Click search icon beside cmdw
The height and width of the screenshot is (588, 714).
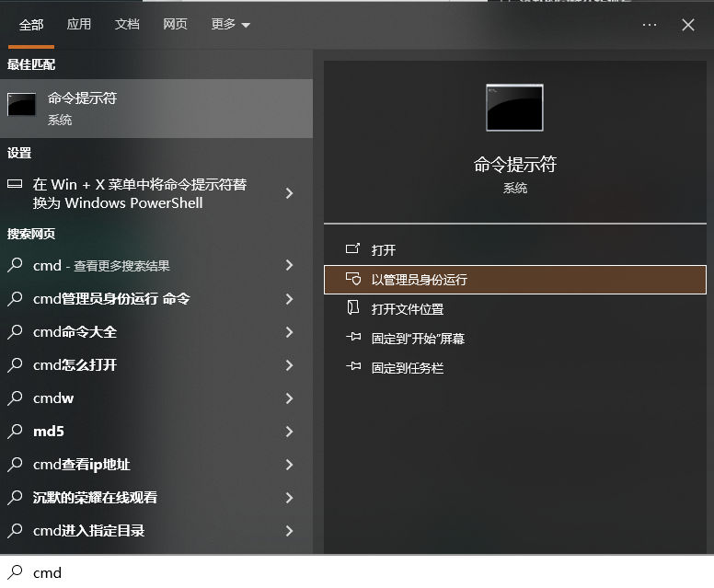pos(15,398)
